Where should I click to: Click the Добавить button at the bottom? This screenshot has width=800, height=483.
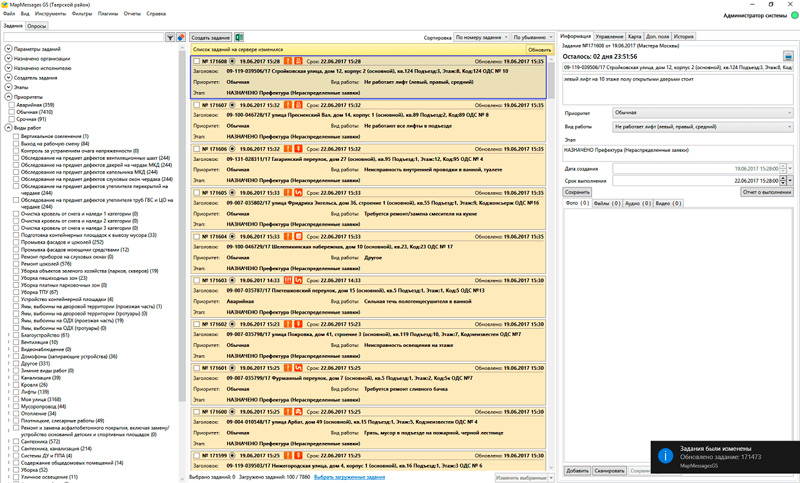(577, 471)
